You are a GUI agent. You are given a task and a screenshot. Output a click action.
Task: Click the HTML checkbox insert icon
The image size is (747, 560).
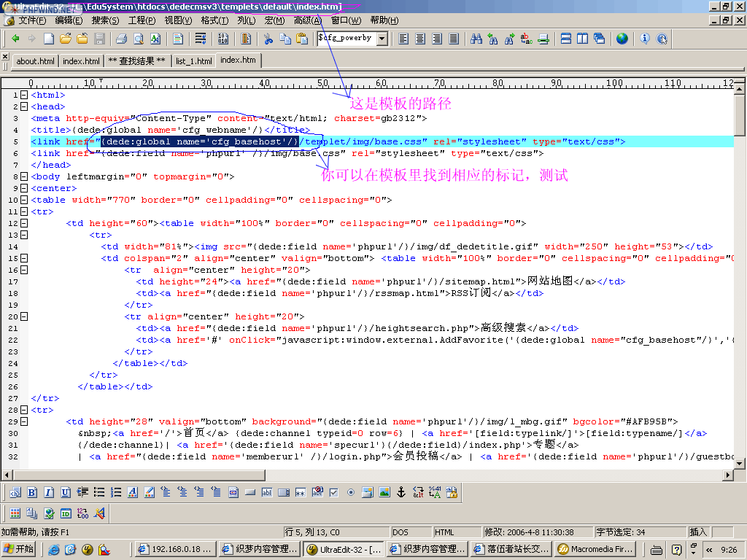point(334,493)
